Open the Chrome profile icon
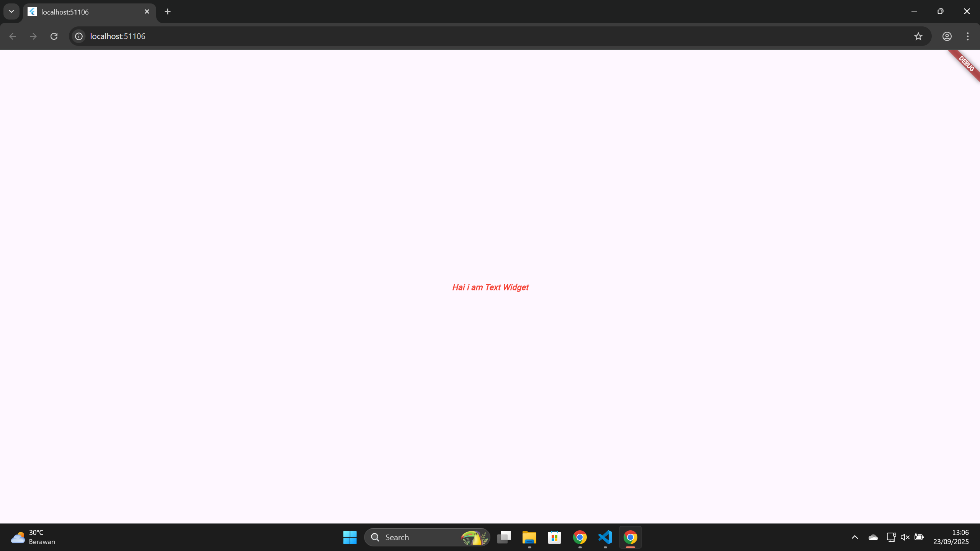980x551 pixels. (x=947, y=36)
